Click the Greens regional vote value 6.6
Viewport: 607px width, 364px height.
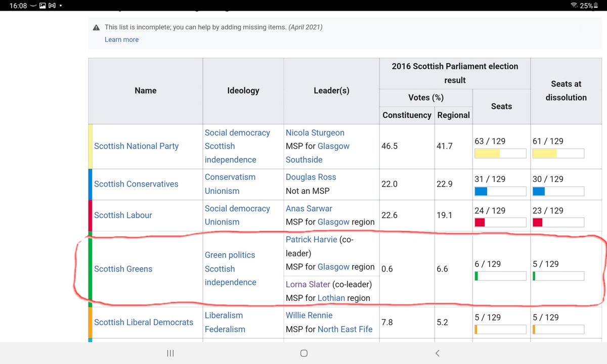pyautogui.click(x=442, y=269)
